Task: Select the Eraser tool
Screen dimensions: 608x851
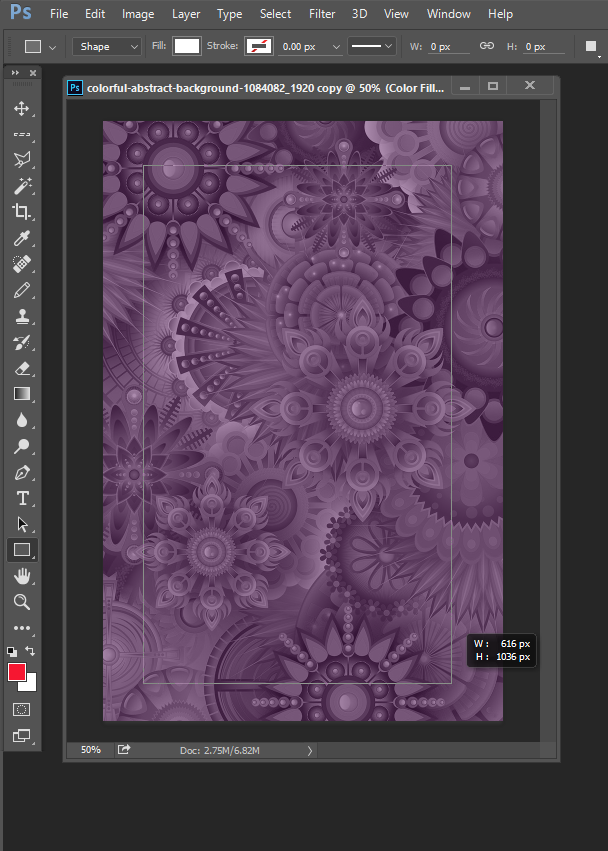Action: point(22,368)
